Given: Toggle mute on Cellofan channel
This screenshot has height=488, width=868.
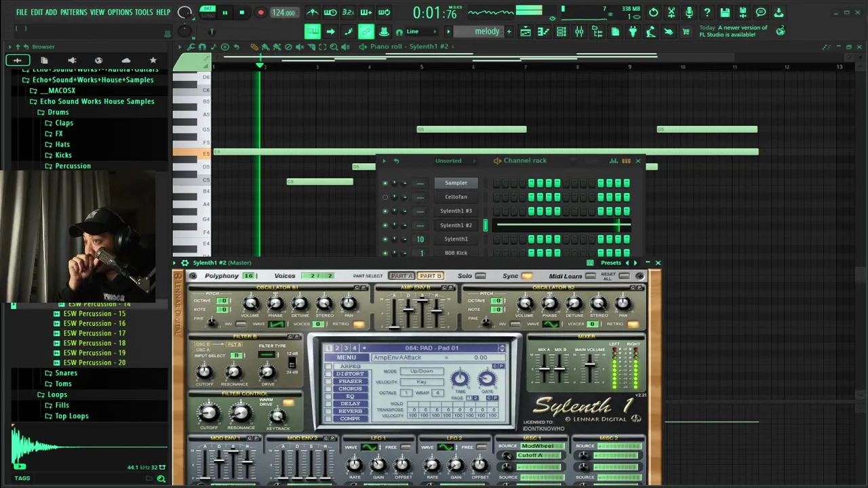Looking at the screenshot, I should [x=385, y=197].
